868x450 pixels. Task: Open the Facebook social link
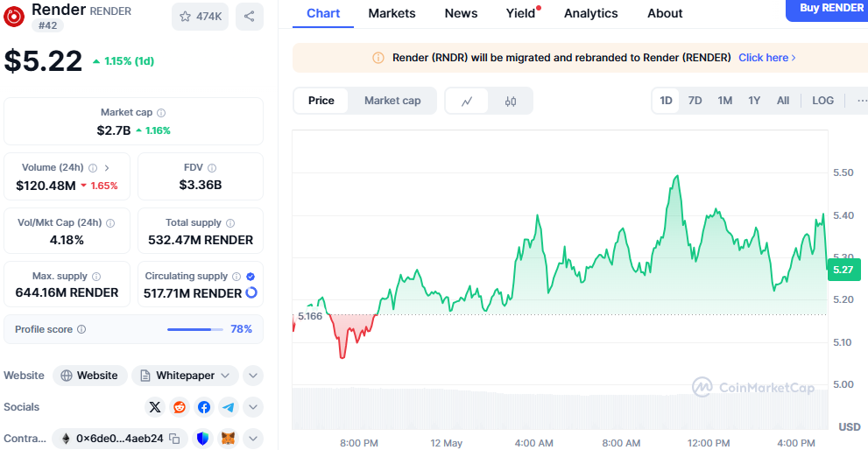tap(204, 407)
